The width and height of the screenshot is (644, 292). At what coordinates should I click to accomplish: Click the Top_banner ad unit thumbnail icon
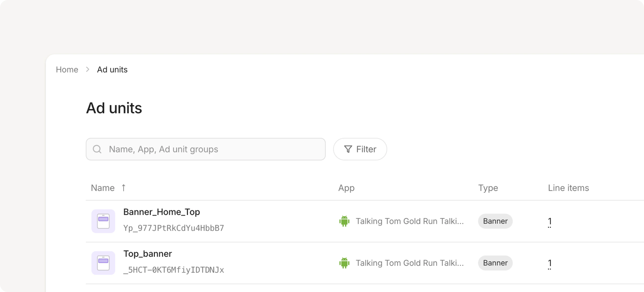103,262
